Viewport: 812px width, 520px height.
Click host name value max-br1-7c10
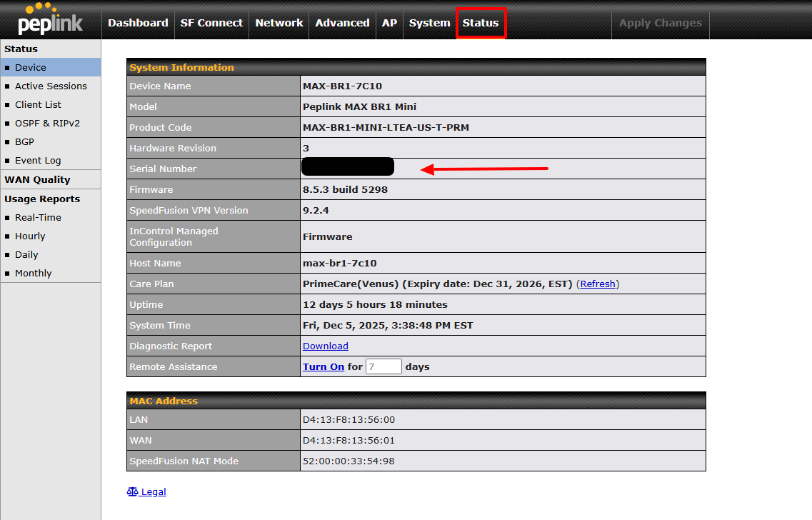point(340,263)
